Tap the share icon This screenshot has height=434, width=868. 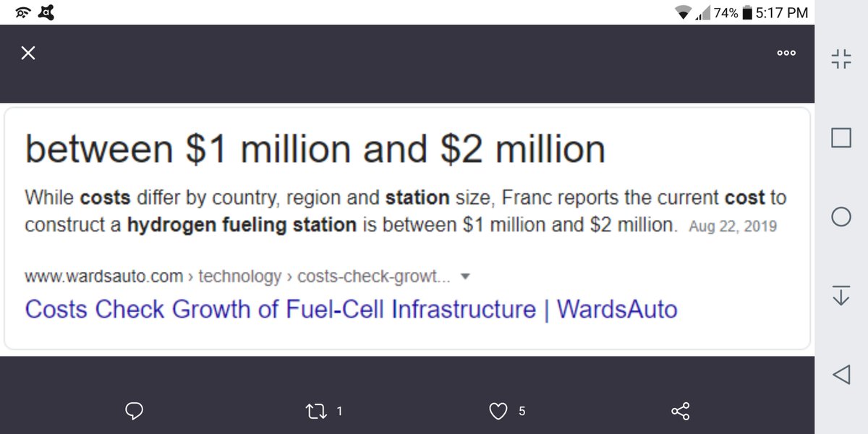point(681,412)
